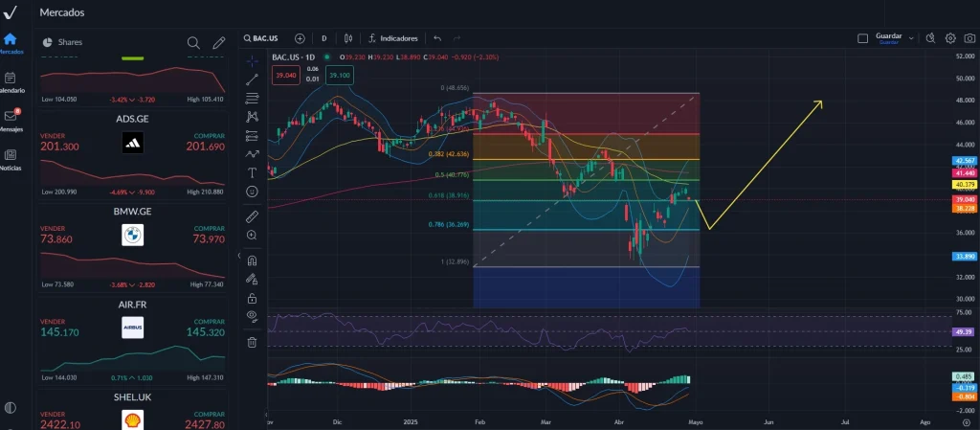
Task: Click the chart time axis settings icon
Action: (967, 423)
